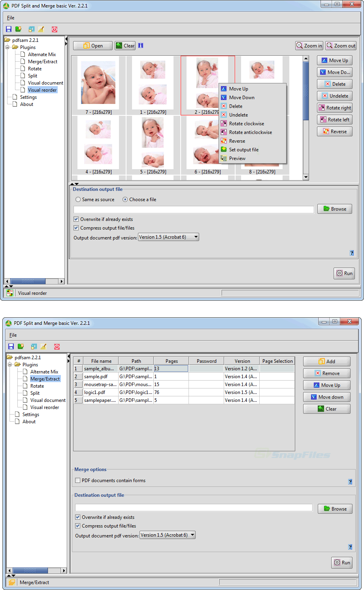Image resolution: width=364 pixels, height=590 pixels.
Task: Open the PDF version dropdown in the Merge/Extract window
Action: (168, 535)
